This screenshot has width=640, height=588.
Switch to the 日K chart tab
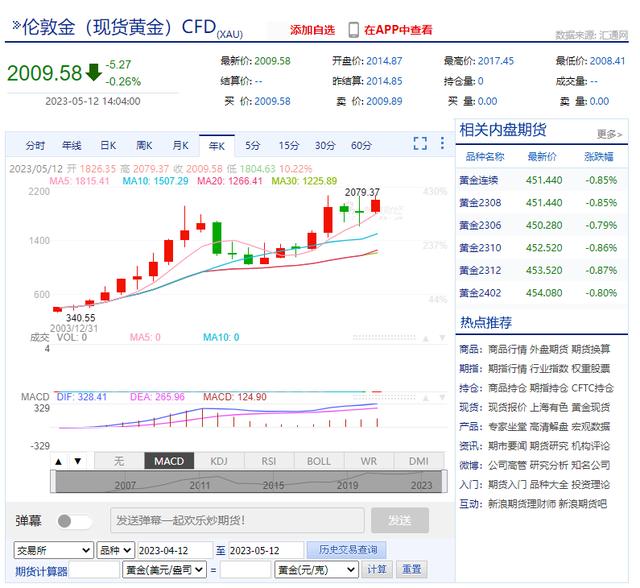click(x=107, y=145)
